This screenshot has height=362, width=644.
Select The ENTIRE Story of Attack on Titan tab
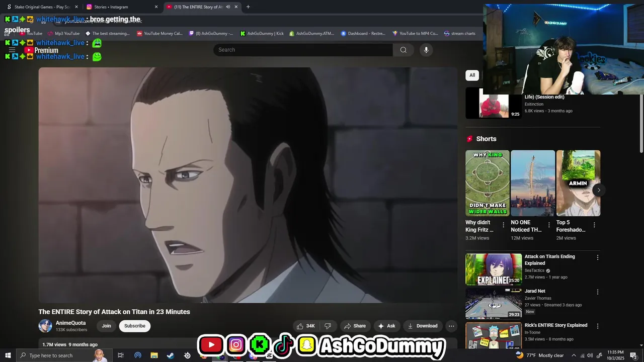click(x=201, y=7)
